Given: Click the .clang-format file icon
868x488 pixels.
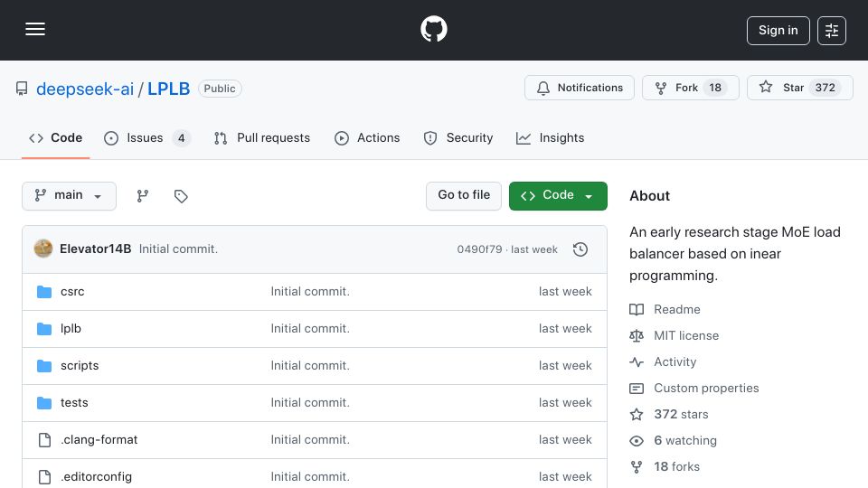Looking at the screenshot, I should click(44, 440).
